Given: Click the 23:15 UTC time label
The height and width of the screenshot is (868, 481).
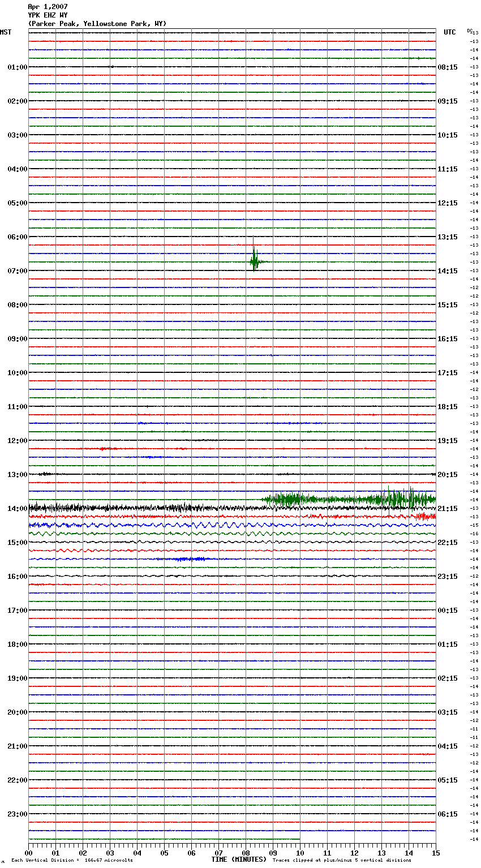Looking at the screenshot, I should 448,577.
